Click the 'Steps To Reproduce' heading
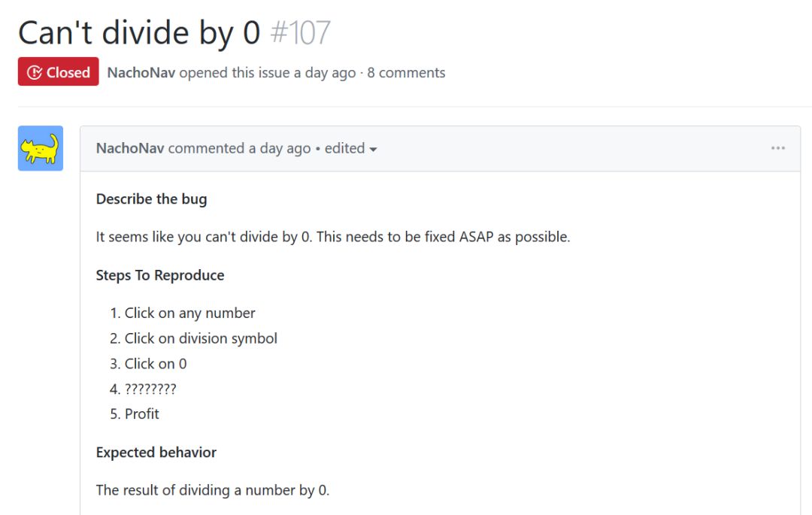The height and width of the screenshot is (515, 812). pyautogui.click(x=160, y=275)
